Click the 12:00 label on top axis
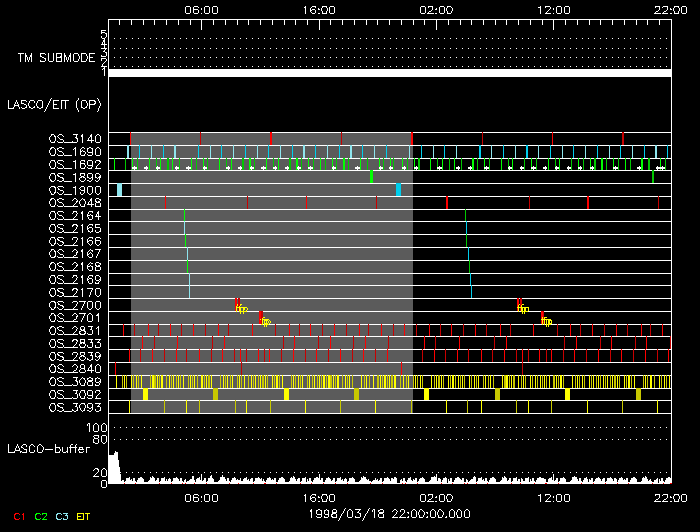Screen dimensions: 700x532 pyautogui.click(x=553, y=8)
